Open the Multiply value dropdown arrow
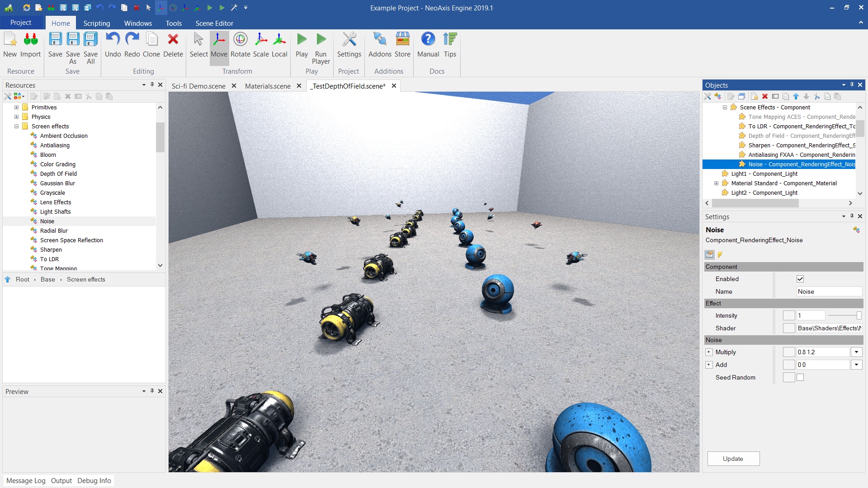Image resolution: width=868 pixels, height=488 pixels. (856, 352)
